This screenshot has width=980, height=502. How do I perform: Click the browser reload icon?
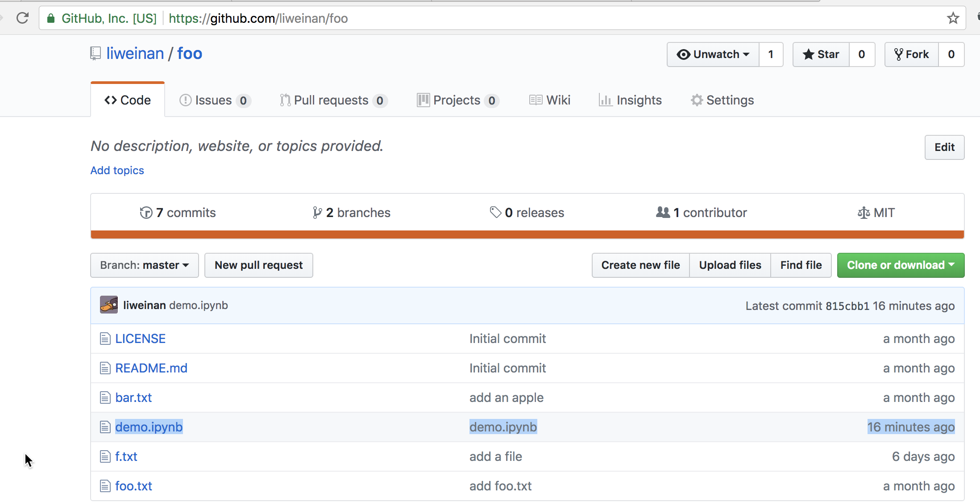click(x=22, y=18)
